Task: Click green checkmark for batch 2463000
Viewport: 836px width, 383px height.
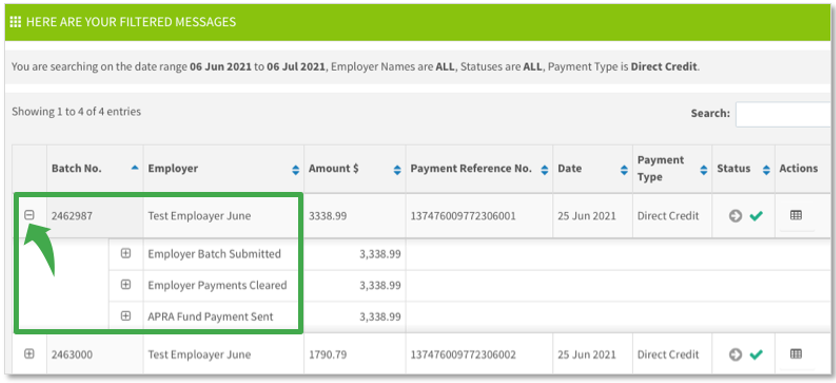Action: click(x=755, y=355)
